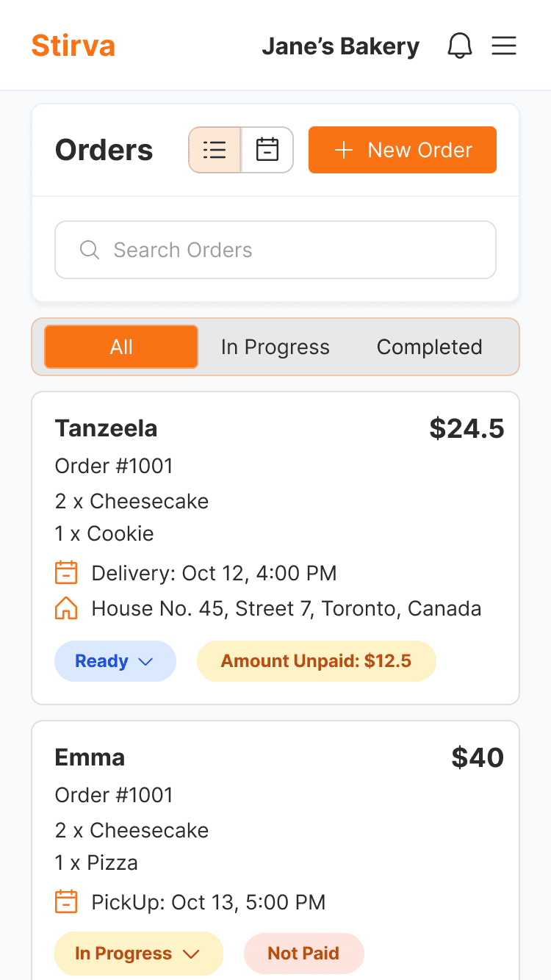Screen dimensions: 551x980
Task: Switch to calendar view icon
Action: click(267, 150)
